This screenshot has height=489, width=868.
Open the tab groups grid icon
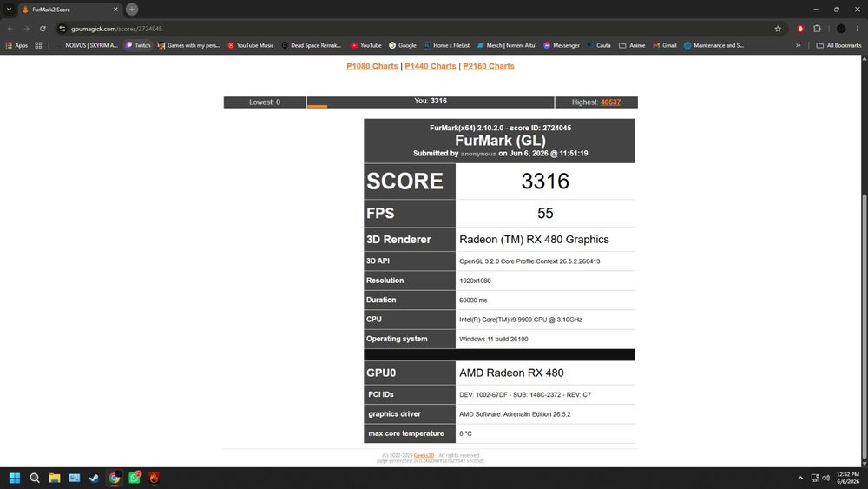coord(38,45)
